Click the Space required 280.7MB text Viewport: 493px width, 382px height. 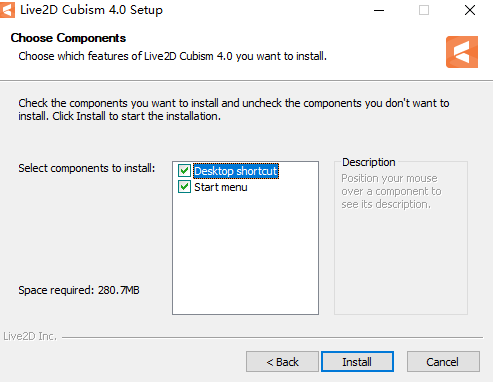(79, 290)
